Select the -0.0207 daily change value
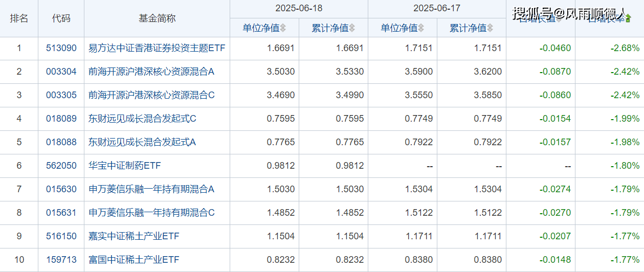This screenshot has width=644, height=272. point(555,237)
